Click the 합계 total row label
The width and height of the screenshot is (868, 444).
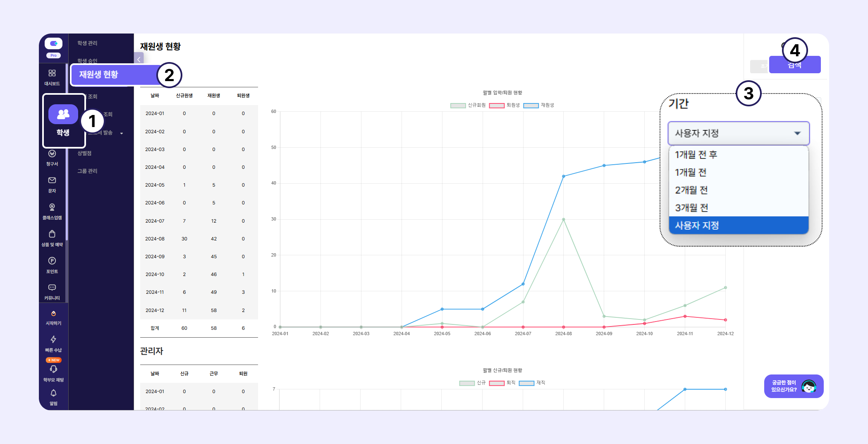[155, 328]
